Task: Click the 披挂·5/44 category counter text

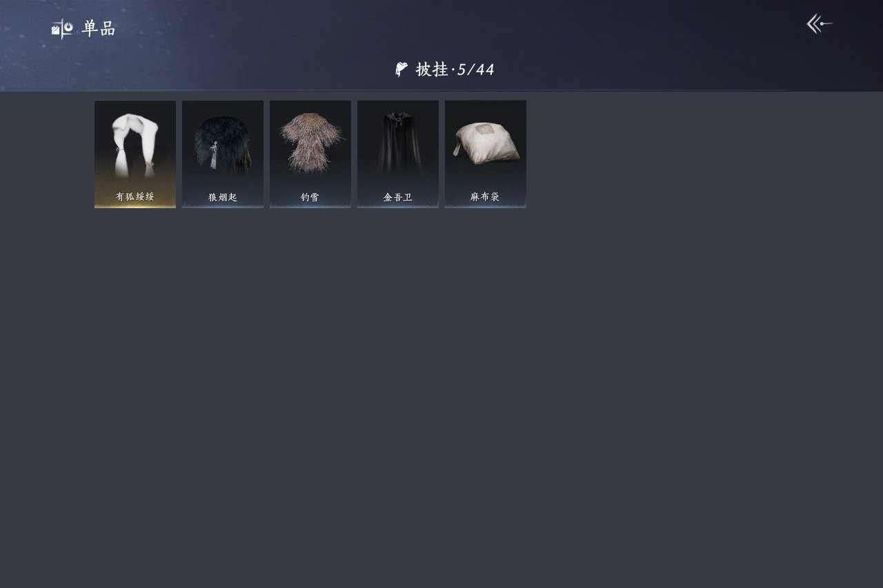Action: point(455,70)
